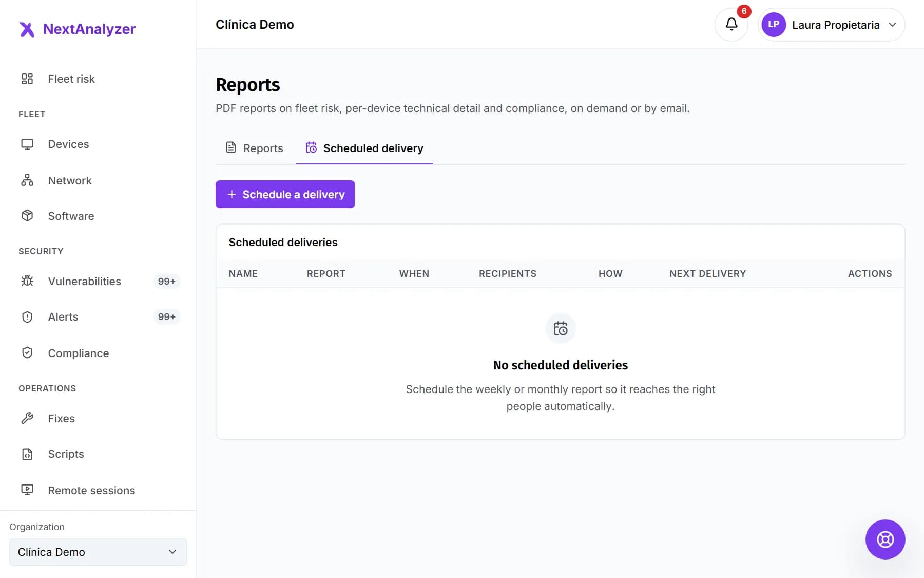Click the Remote sessions screen icon
This screenshot has width=924, height=578.
click(27, 490)
